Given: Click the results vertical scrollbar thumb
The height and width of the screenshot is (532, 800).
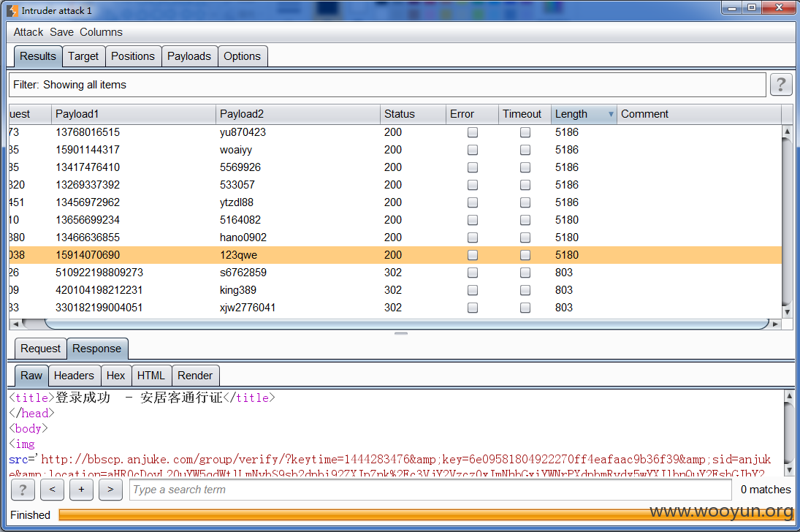Looking at the screenshot, I should tap(788, 222).
